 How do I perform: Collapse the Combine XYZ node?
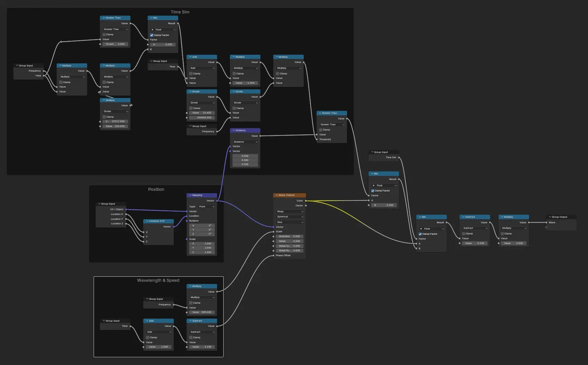click(147, 221)
